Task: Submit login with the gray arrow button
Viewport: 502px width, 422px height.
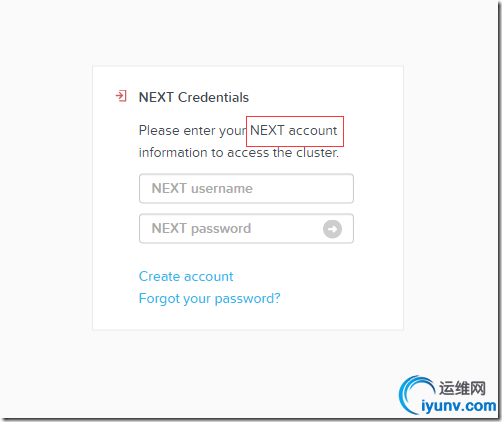Action: tap(332, 229)
